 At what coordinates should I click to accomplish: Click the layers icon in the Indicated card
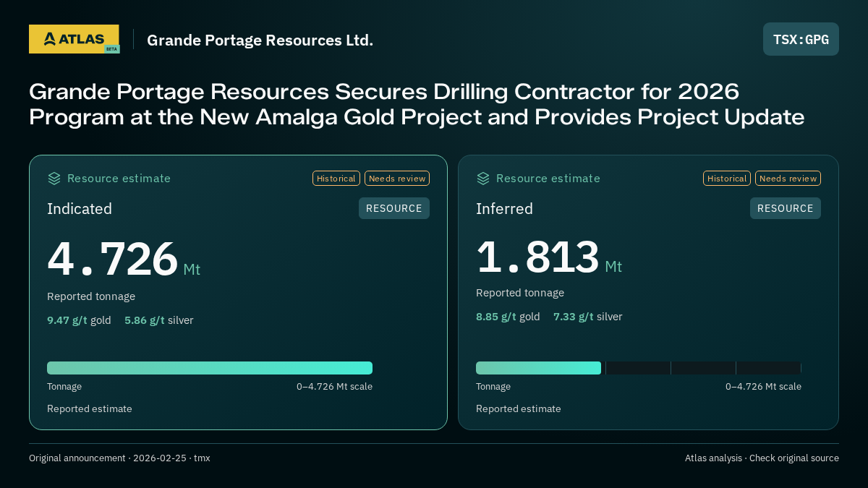click(54, 178)
